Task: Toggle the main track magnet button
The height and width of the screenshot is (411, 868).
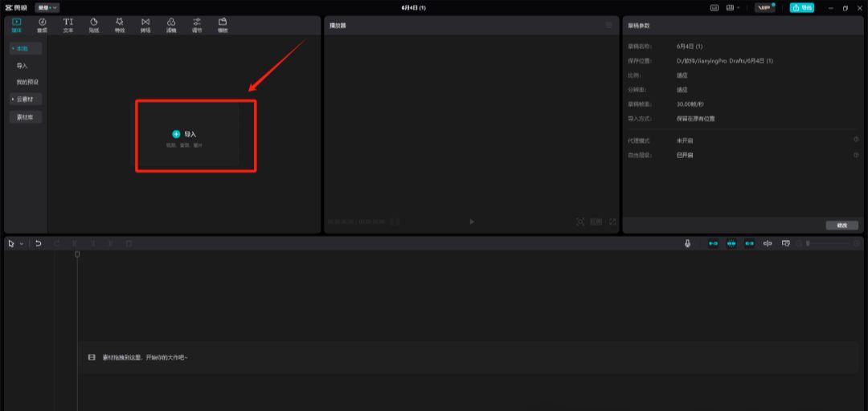Action: pyautogui.click(x=713, y=243)
